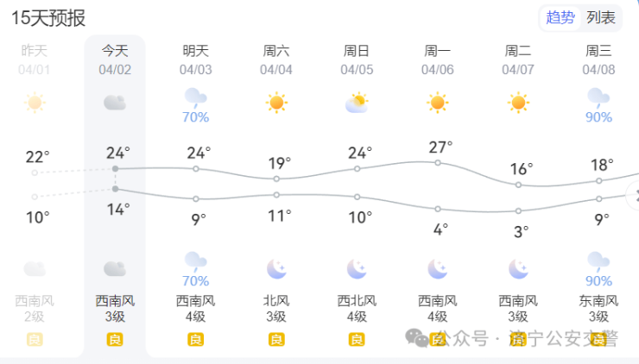Click the partly cloudy icon for 周日 04/05
639x364 pixels.
[x=357, y=104]
